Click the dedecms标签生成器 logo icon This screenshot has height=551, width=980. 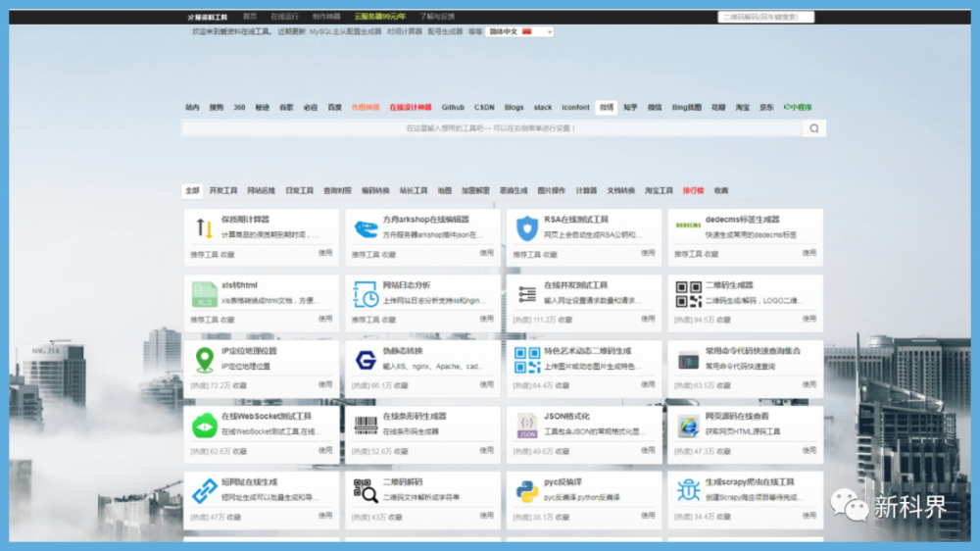click(x=688, y=225)
